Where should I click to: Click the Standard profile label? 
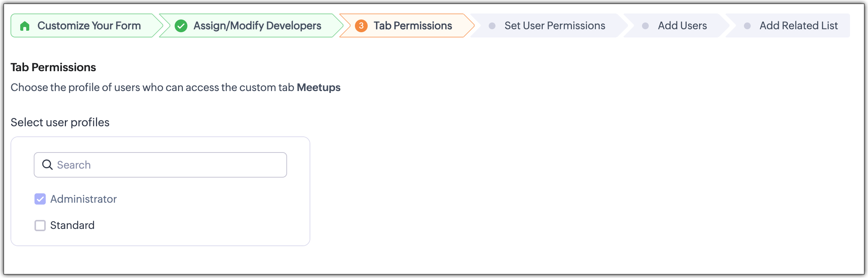click(72, 226)
